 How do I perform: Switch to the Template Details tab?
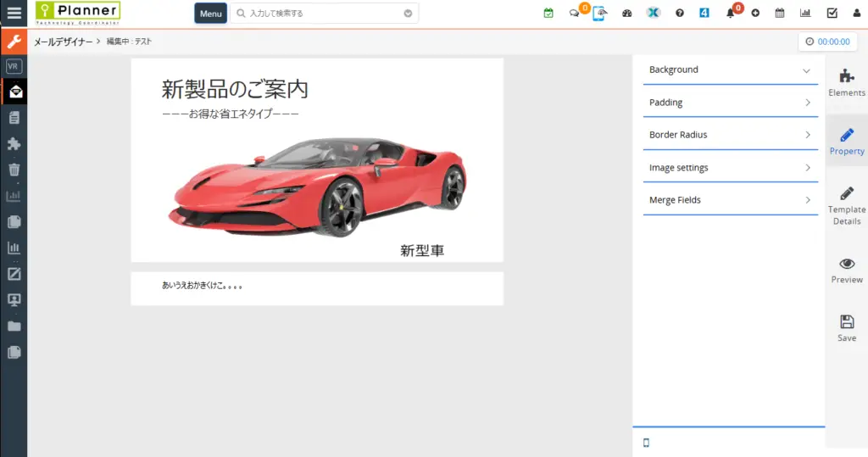click(846, 205)
